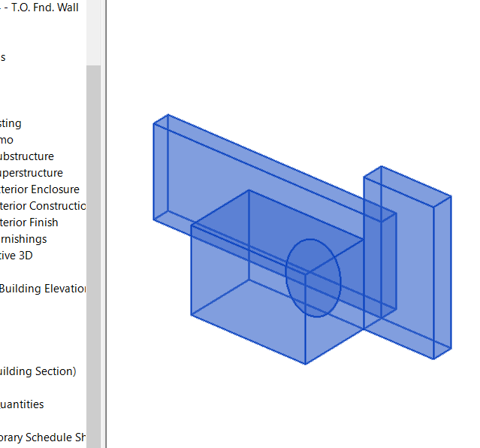Open the 'uperstructure' view item

coord(32,173)
